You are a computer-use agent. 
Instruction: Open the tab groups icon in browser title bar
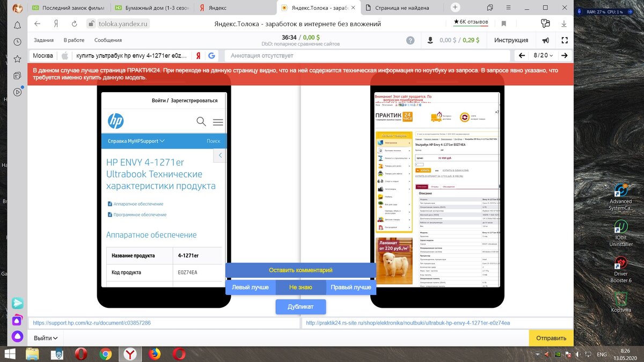click(490, 8)
